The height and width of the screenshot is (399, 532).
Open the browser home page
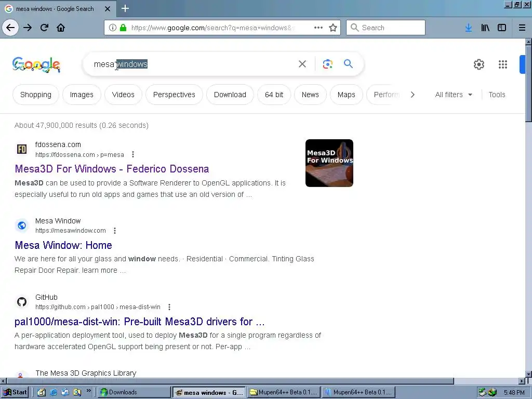[x=61, y=28]
